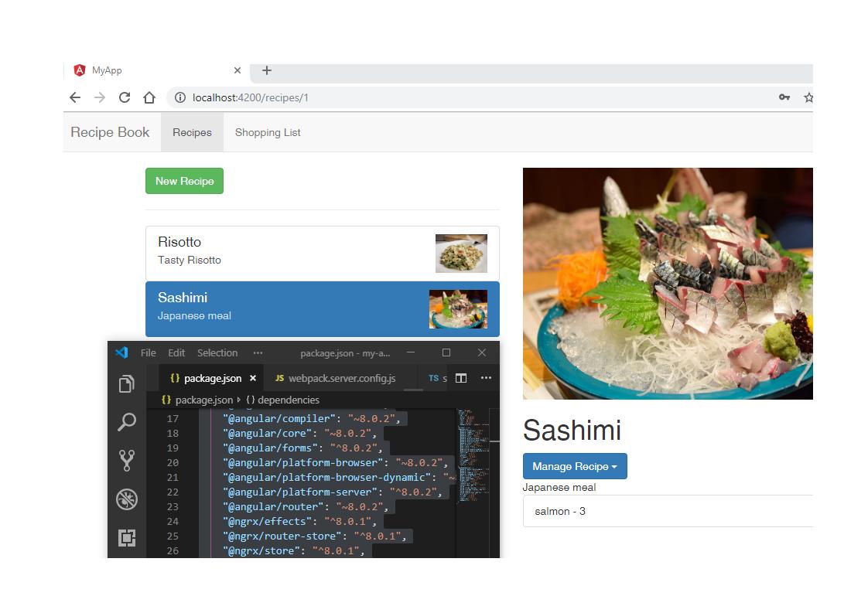Click the @angular/platform-browser-dynamic line
Screen dimensions: 868x613
point(339,478)
